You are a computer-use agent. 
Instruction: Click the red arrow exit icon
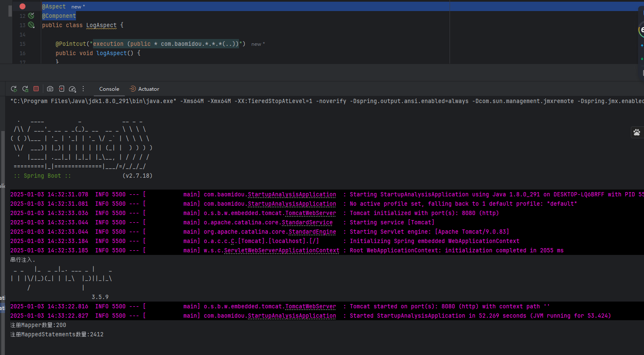click(62, 89)
